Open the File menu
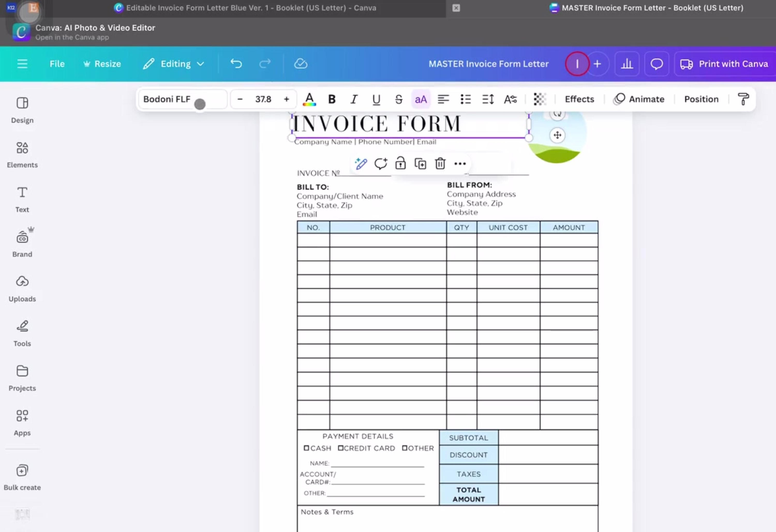Image resolution: width=776 pixels, height=532 pixels. [57, 63]
